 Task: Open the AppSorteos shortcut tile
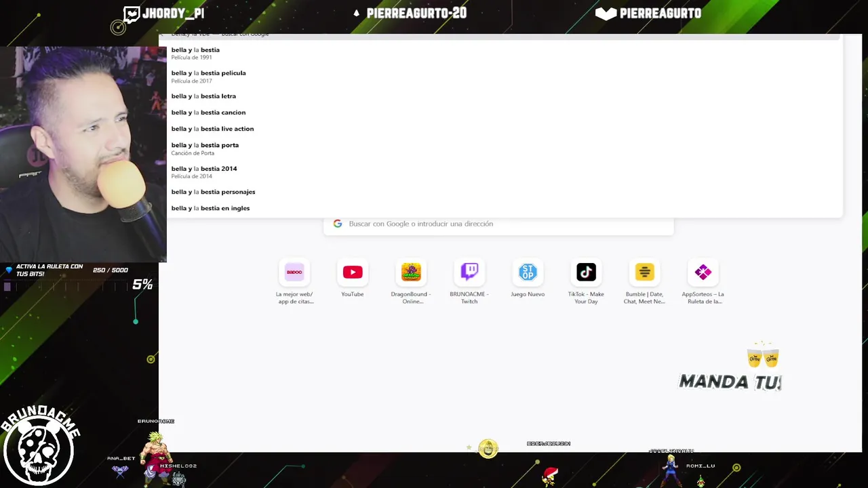click(x=703, y=272)
